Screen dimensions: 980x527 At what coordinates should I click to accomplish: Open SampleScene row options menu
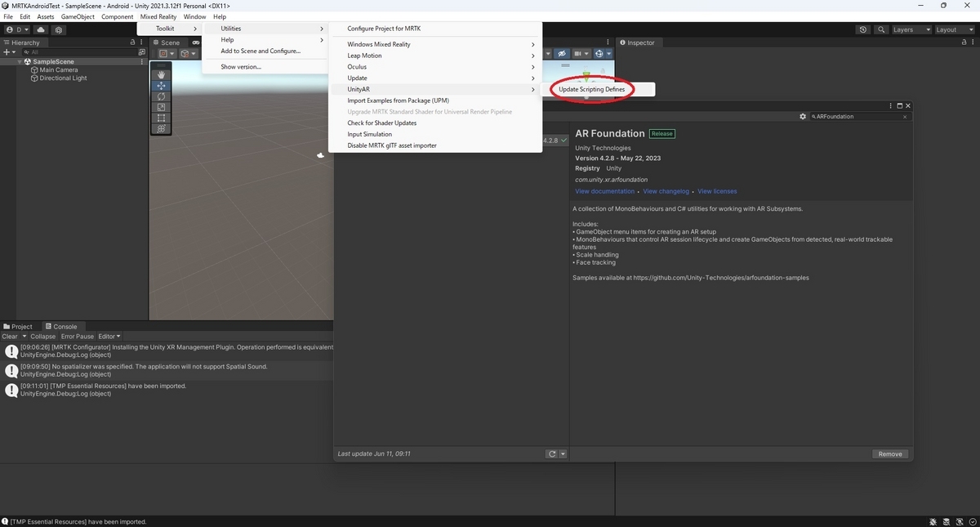point(142,61)
